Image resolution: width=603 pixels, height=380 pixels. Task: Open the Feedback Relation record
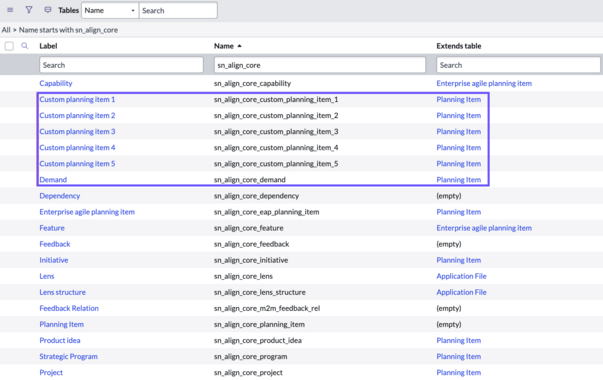tap(69, 308)
